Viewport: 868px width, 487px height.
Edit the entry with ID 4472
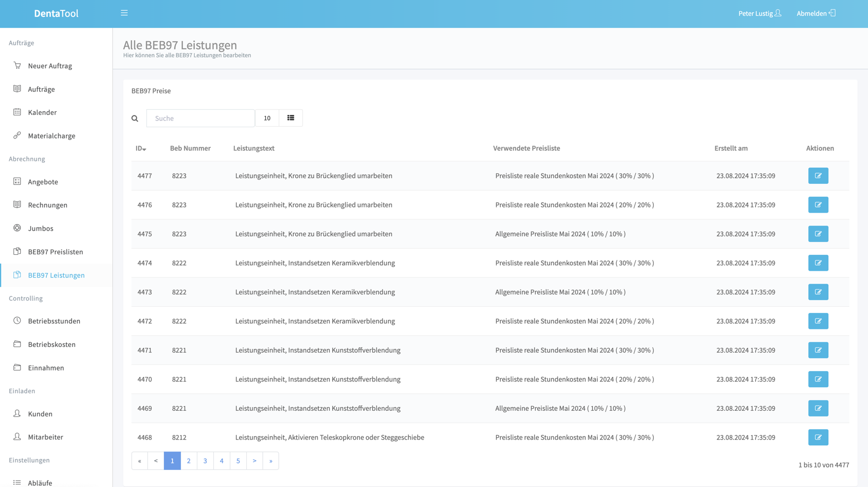(818, 321)
